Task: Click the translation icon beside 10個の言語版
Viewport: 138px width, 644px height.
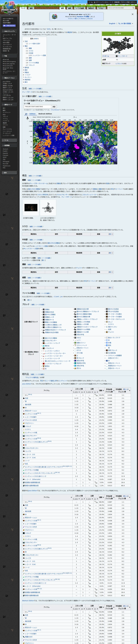Action: (x=119, y=24)
